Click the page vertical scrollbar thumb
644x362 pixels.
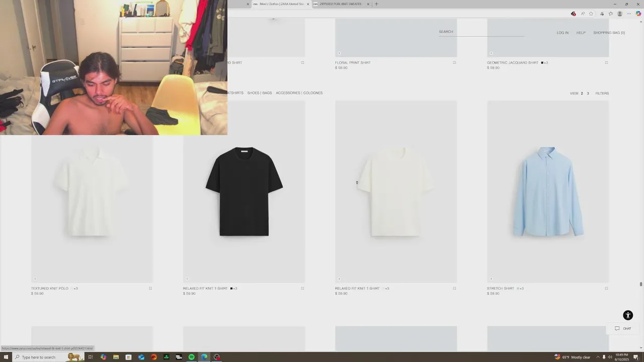click(641, 285)
